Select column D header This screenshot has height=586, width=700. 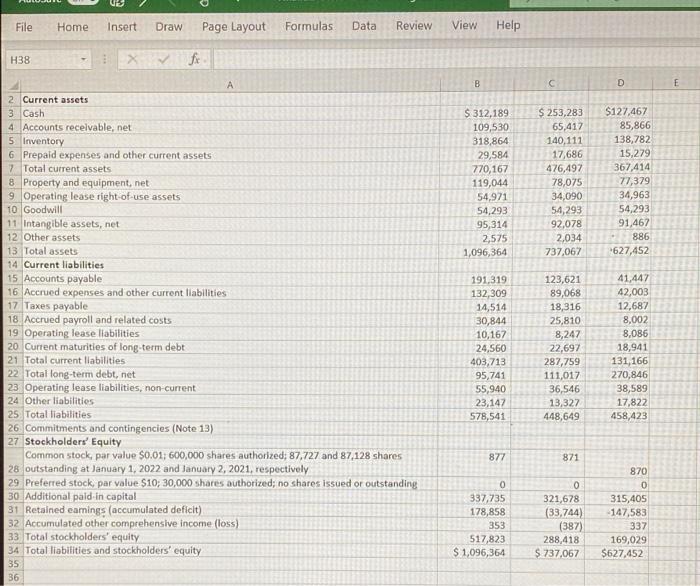pos(621,83)
